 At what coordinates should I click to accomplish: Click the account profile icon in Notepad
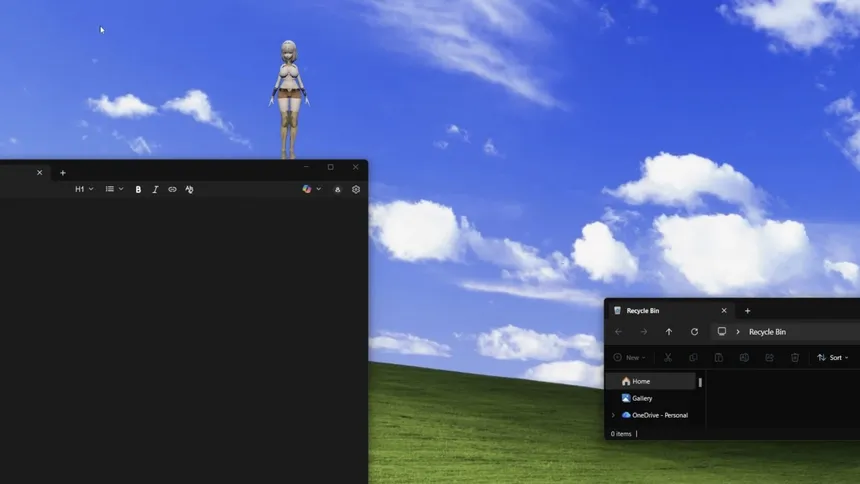[x=338, y=189]
